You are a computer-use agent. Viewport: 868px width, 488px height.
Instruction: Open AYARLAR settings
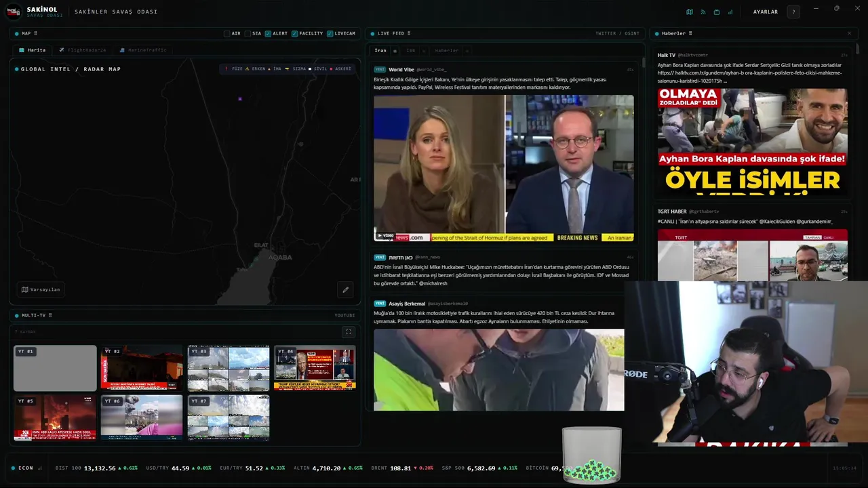pos(766,12)
